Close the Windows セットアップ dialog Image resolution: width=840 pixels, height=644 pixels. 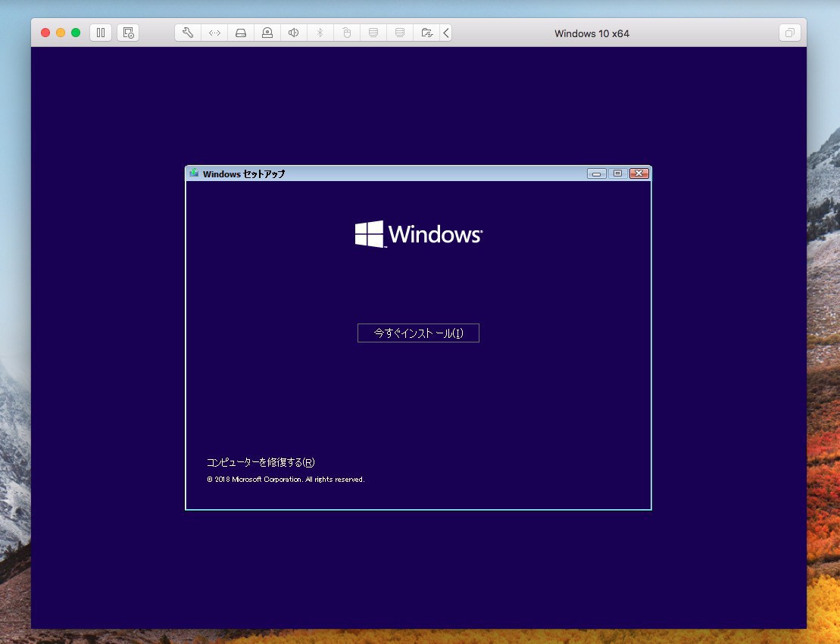(639, 174)
